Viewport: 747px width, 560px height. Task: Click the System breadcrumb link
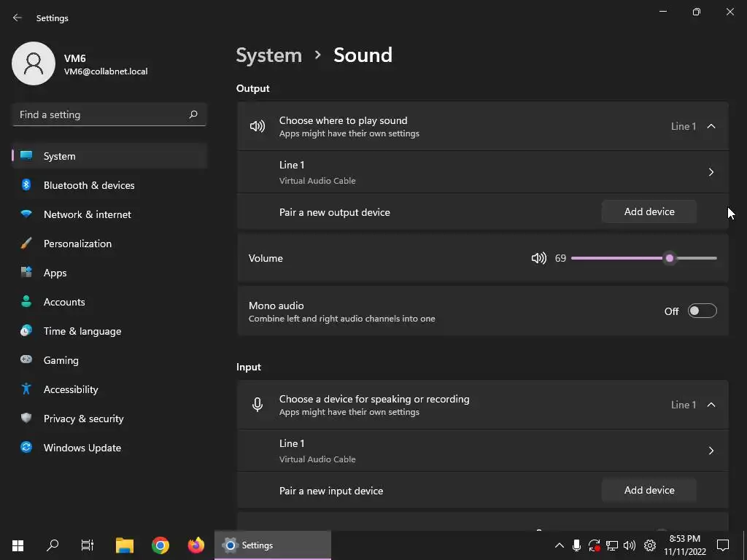coord(269,55)
